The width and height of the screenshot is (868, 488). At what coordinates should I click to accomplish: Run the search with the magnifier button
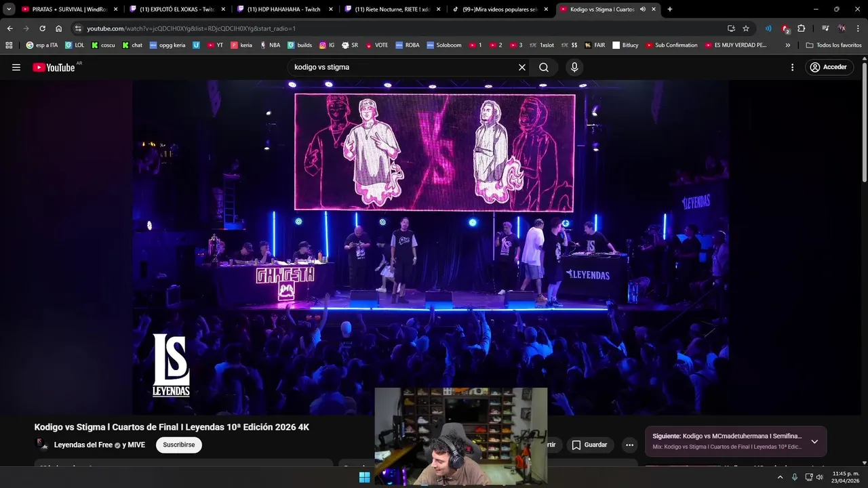(x=544, y=67)
